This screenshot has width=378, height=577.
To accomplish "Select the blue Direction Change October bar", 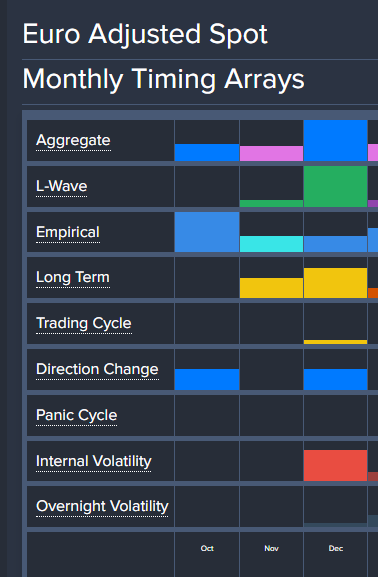I will click(x=207, y=379).
